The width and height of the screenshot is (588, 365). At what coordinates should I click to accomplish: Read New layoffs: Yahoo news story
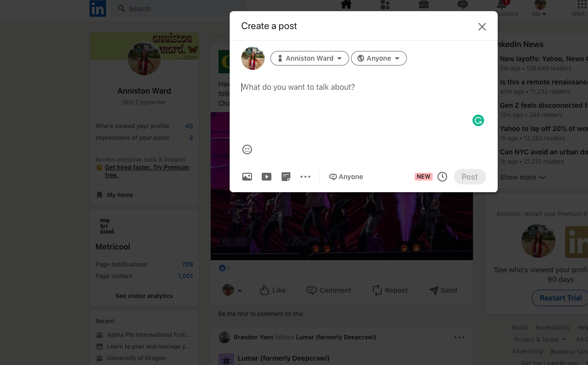pyautogui.click(x=544, y=59)
